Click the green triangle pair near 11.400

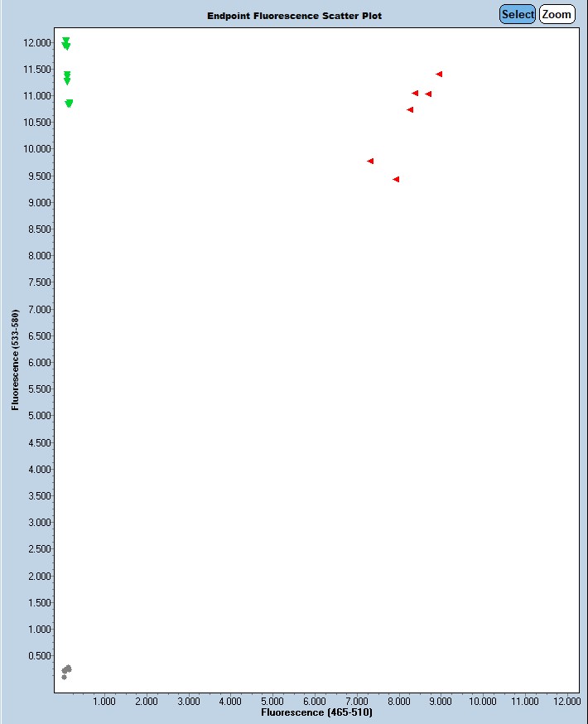[x=67, y=77]
